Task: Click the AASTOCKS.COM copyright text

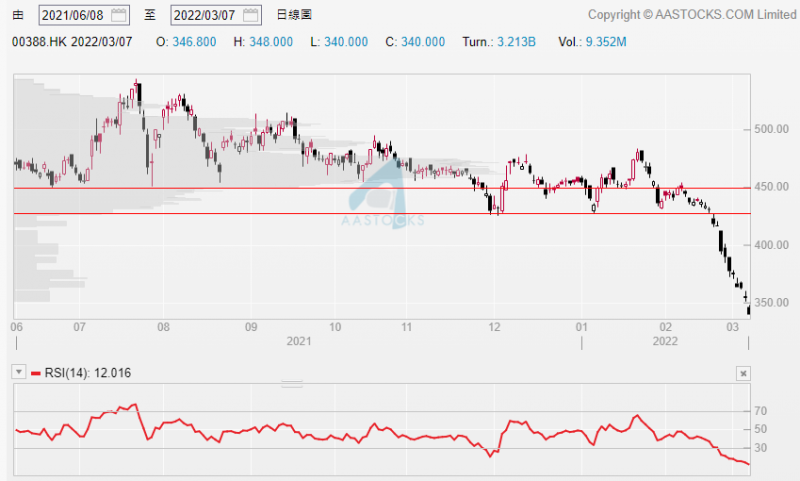Action: click(x=692, y=15)
